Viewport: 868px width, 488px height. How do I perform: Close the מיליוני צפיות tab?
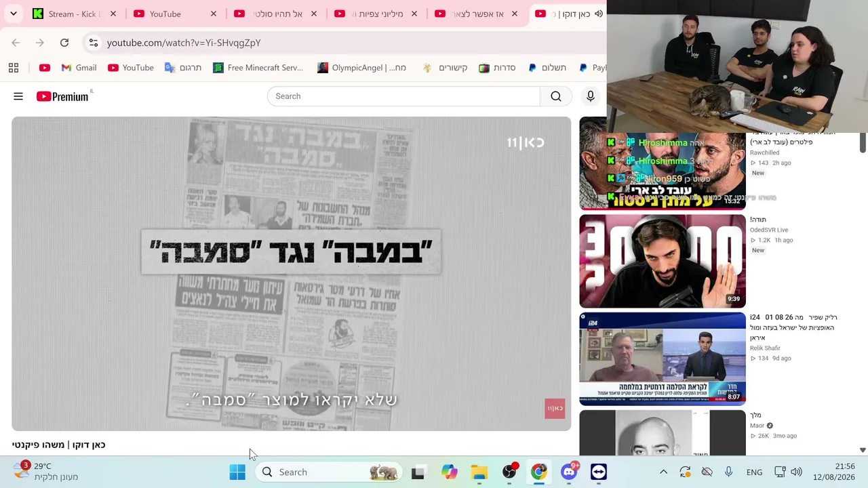[x=414, y=14]
